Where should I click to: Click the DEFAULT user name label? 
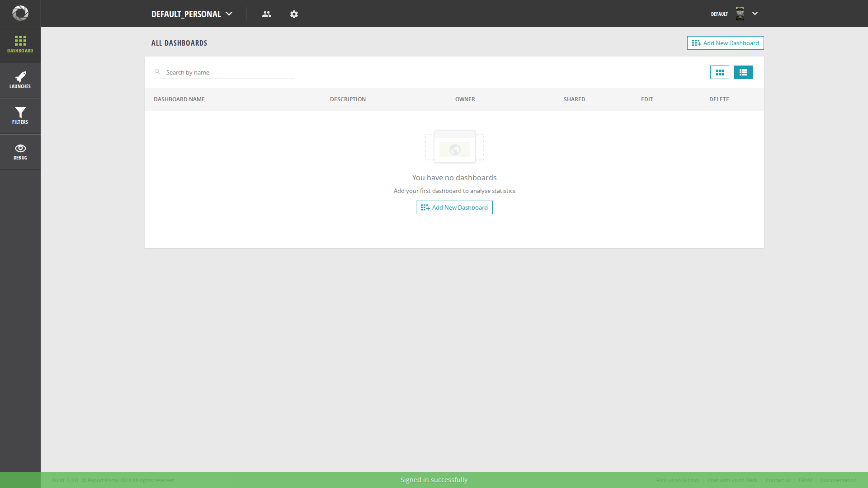719,14
